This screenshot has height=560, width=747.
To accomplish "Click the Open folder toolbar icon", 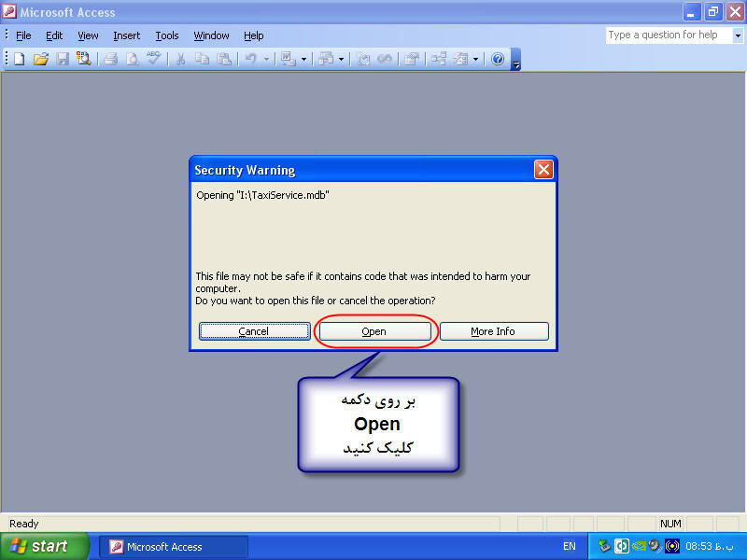I will tap(41, 59).
